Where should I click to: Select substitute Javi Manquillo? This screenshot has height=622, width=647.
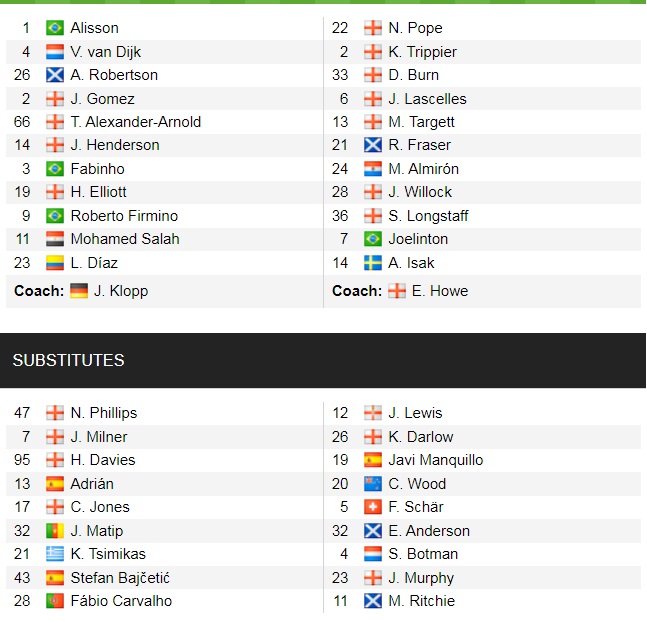click(435, 460)
